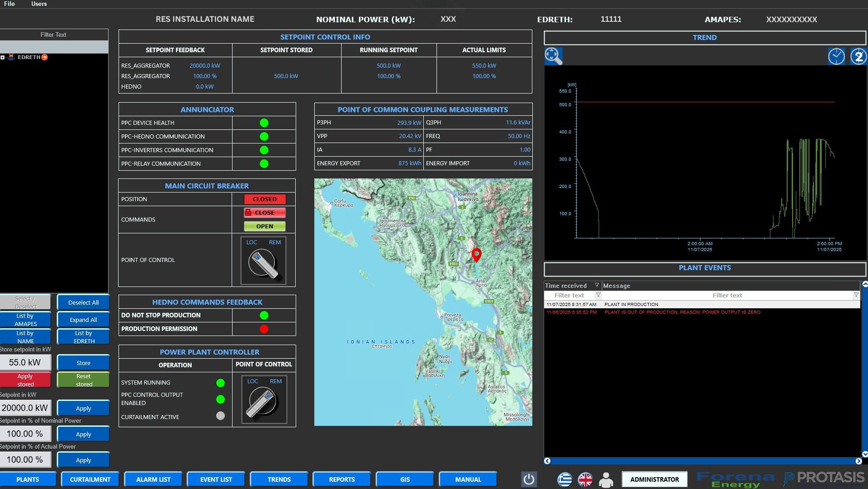Expand the EDRETH tree node

pyautogui.click(x=3, y=57)
